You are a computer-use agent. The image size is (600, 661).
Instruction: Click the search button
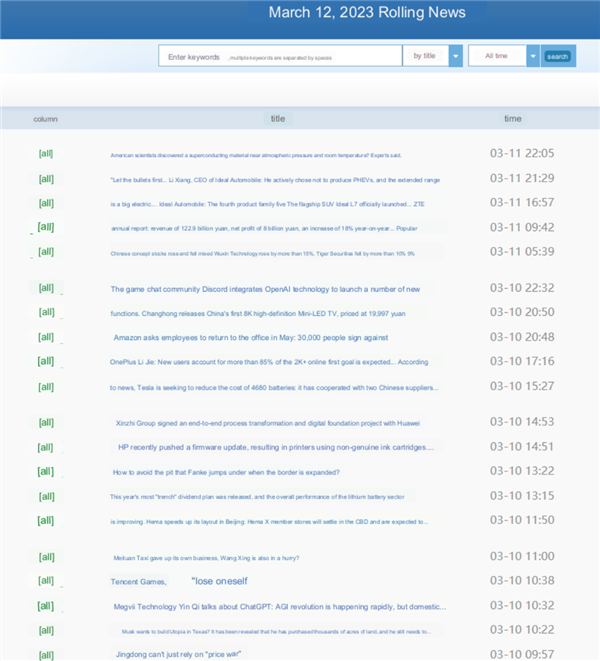point(558,56)
